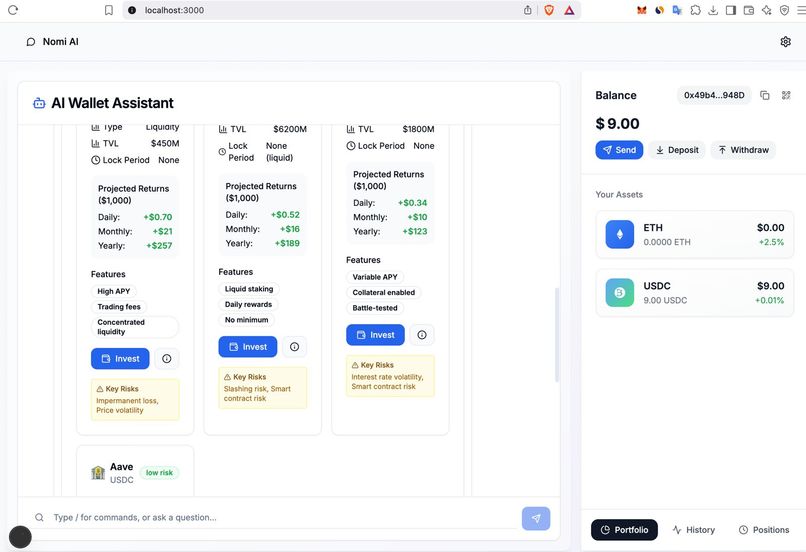The height and width of the screenshot is (552, 806).
Task: Click the Daily rewards feature tag
Action: point(248,304)
